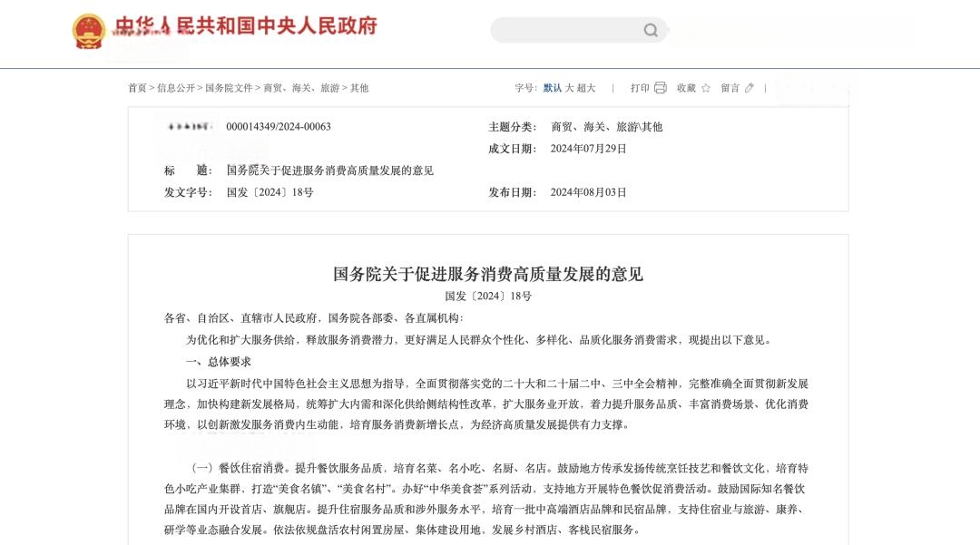The width and height of the screenshot is (980, 545).
Task: Open the 国务院文件 breadcrumb link
Action: coord(229,88)
